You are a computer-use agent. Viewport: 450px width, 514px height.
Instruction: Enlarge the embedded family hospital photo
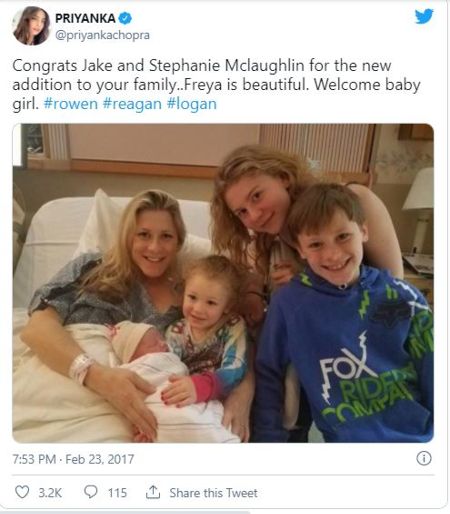click(x=223, y=283)
